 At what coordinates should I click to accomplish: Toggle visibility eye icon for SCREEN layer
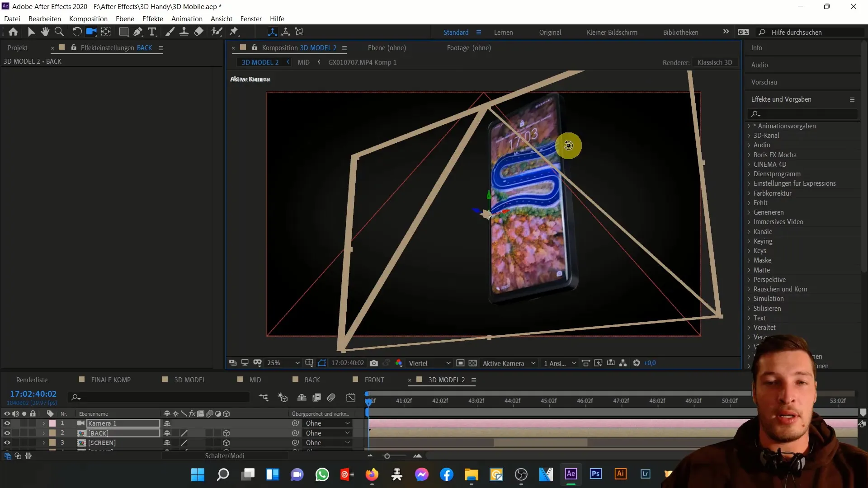click(7, 443)
